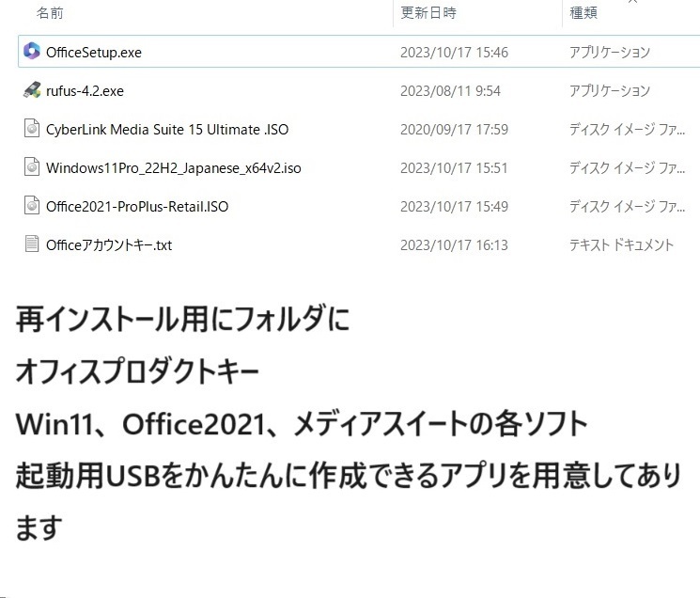The width and height of the screenshot is (700, 598).
Task: Select Windows11Pro_22H2_Japanese_x64v2.iso file name
Action: point(173,168)
